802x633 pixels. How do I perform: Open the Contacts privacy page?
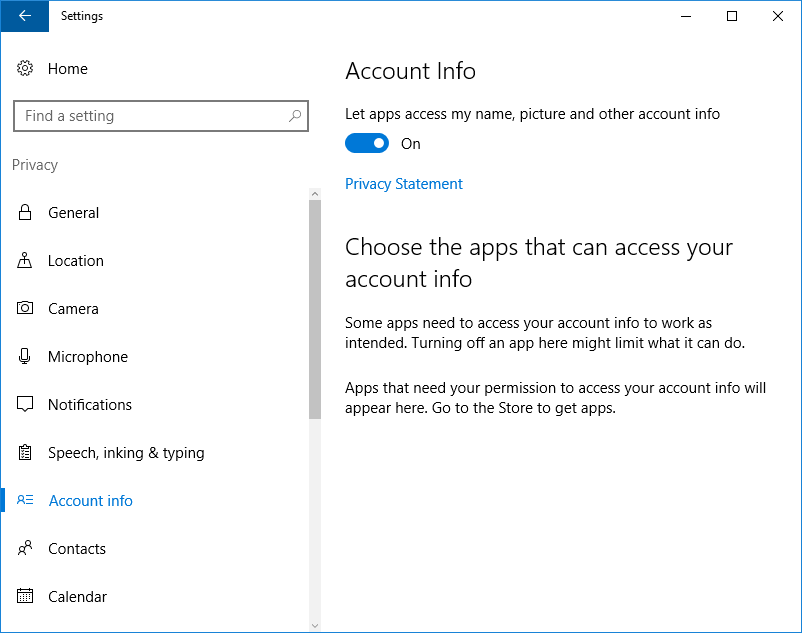pyautogui.click(x=77, y=549)
